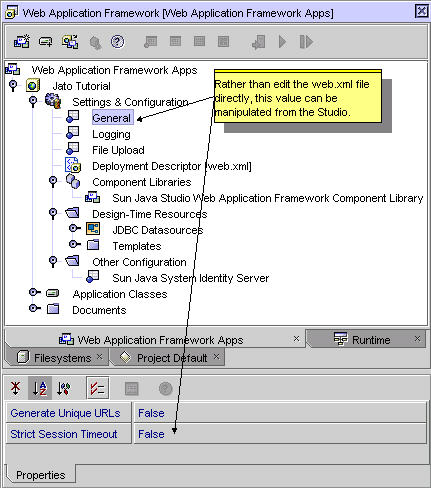Expand the Templates node
This screenshot has height=488, width=431.
click(x=75, y=244)
